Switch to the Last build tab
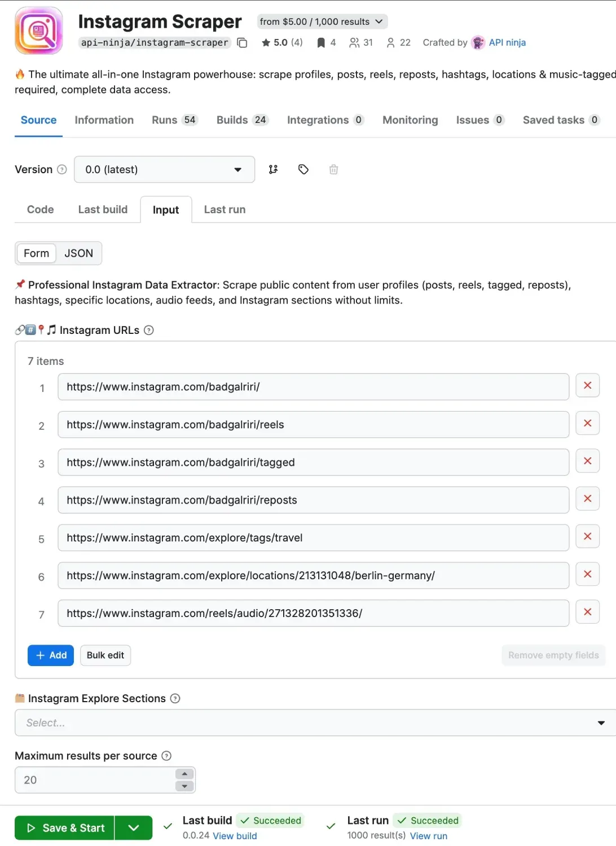 click(x=103, y=209)
